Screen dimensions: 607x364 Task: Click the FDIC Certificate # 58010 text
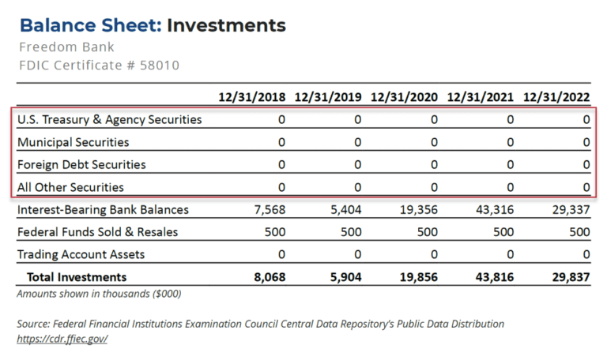(99, 65)
